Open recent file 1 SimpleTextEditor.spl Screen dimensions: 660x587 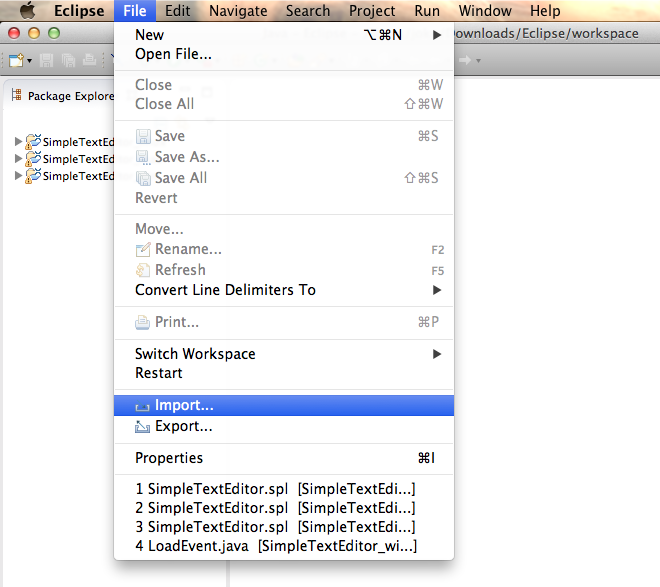coord(284,489)
